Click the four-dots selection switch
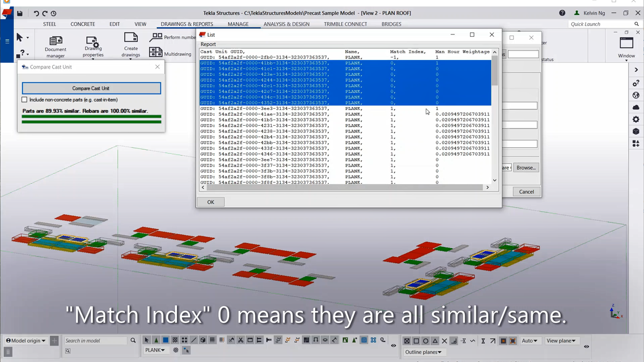Image resolution: width=644 pixels, height=362 pixels. pos(184,340)
